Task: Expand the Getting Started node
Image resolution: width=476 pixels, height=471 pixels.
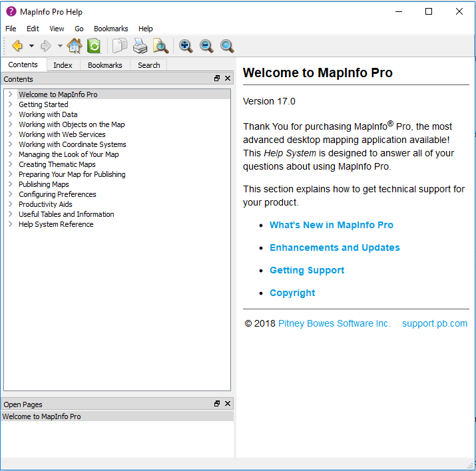Action: [11, 104]
